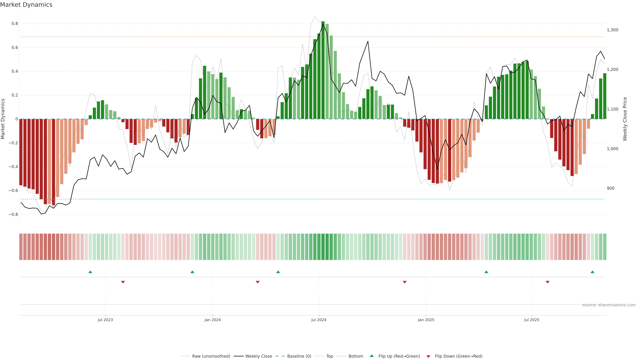Click the first red flip-down triangle marker

[x=123, y=282]
